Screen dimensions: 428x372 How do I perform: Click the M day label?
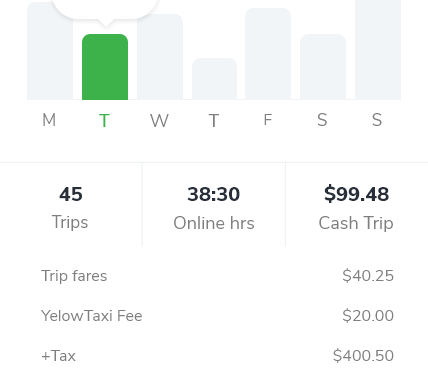click(49, 120)
